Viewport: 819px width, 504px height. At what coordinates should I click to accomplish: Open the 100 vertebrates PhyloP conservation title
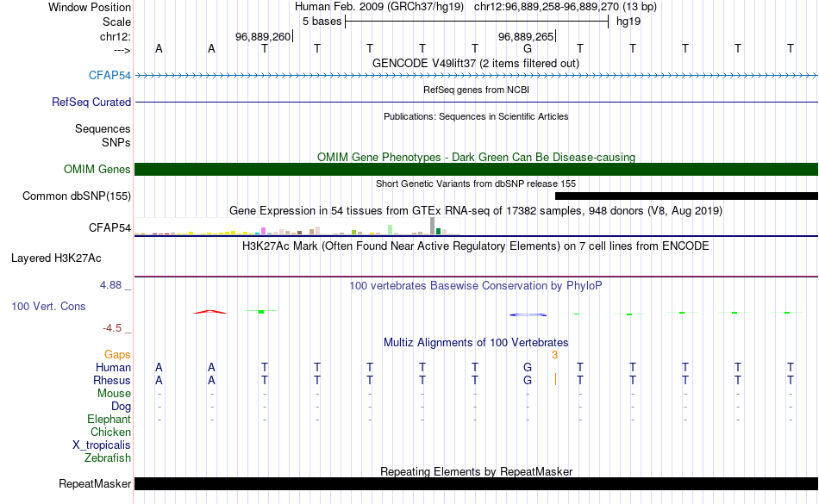click(475, 285)
